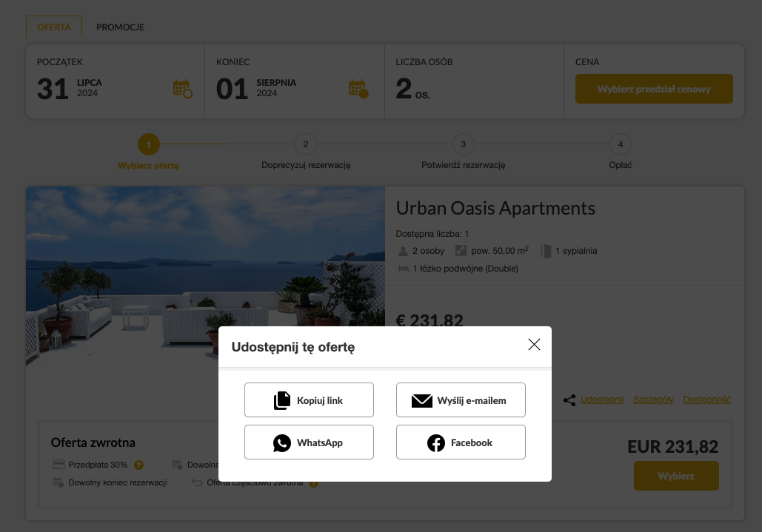762x532 pixels.
Task: Open the Dostępność availability link
Action: 706,400
